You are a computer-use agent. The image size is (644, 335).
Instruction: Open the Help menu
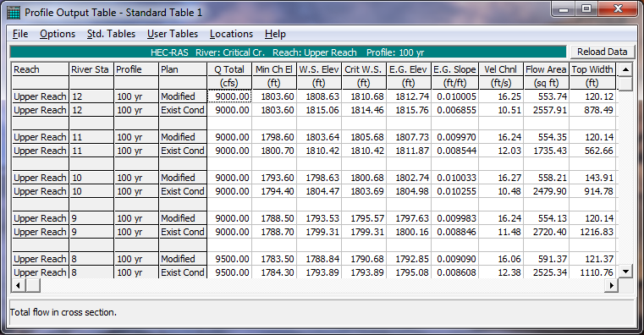point(275,34)
